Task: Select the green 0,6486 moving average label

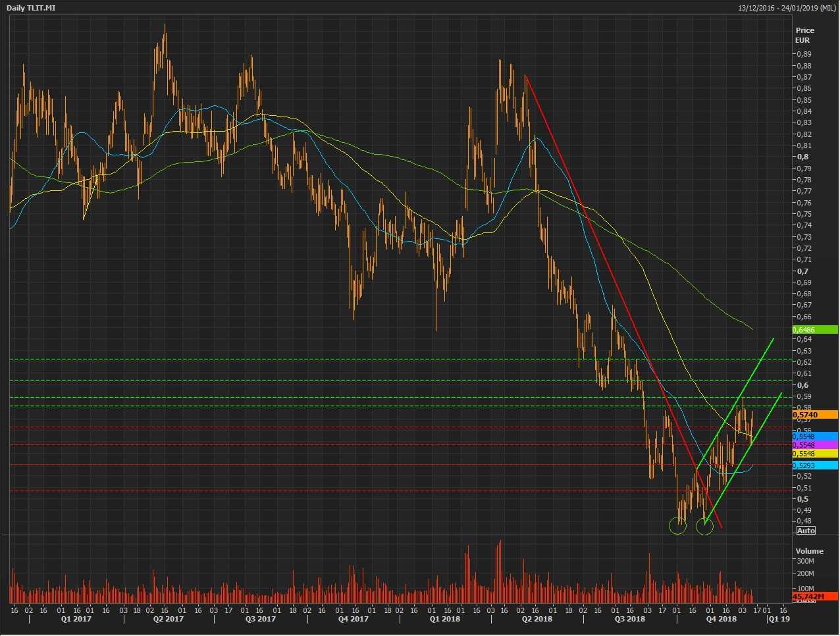Action: pos(804,330)
